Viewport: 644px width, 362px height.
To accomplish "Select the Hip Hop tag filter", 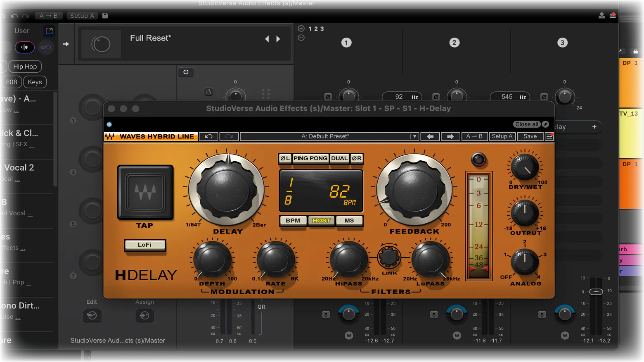I will (25, 67).
